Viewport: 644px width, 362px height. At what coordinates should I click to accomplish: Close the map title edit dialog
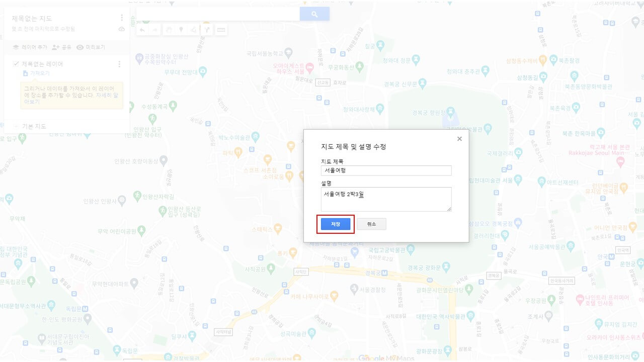(x=459, y=139)
